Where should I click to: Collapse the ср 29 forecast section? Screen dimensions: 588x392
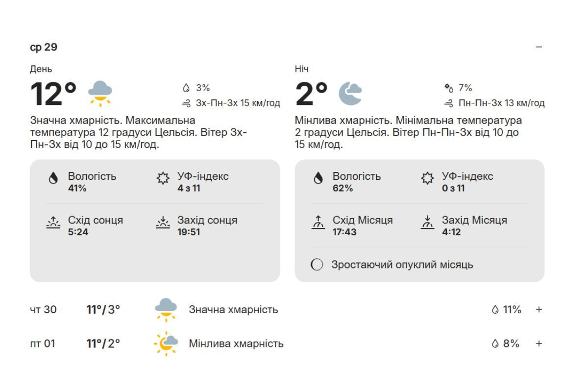click(539, 48)
